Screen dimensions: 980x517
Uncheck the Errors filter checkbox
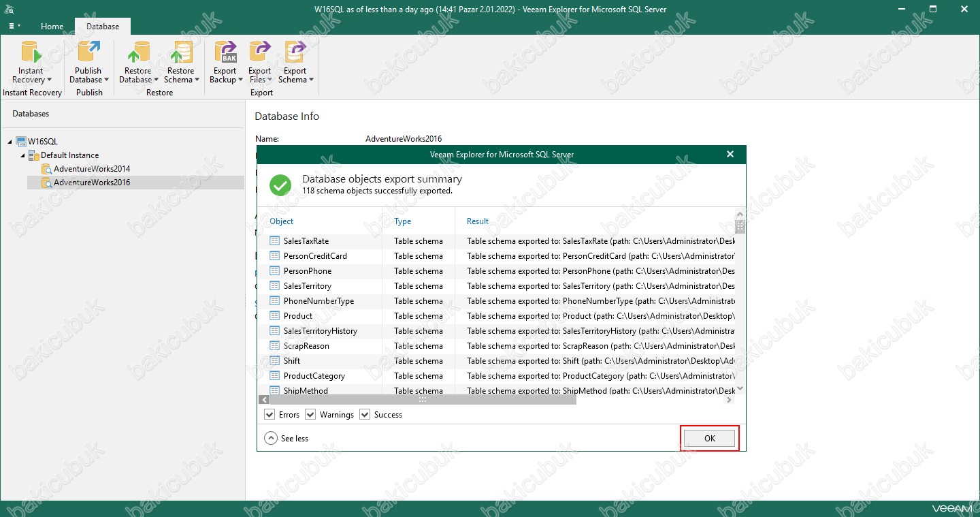pyautogui.click(x=269, y=415)
